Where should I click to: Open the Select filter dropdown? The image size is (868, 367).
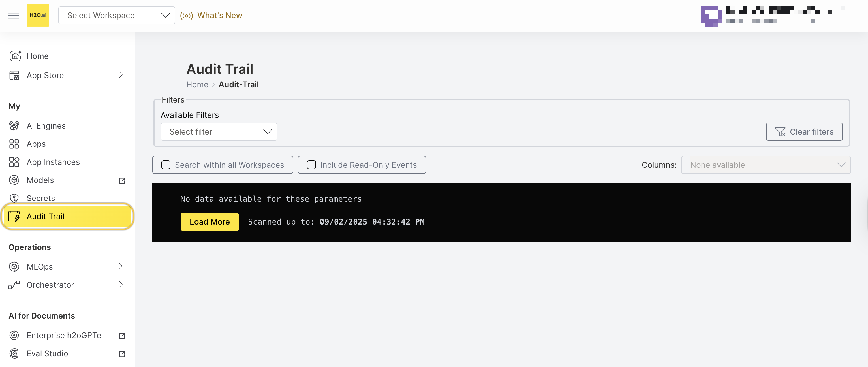tap(219, 132)
